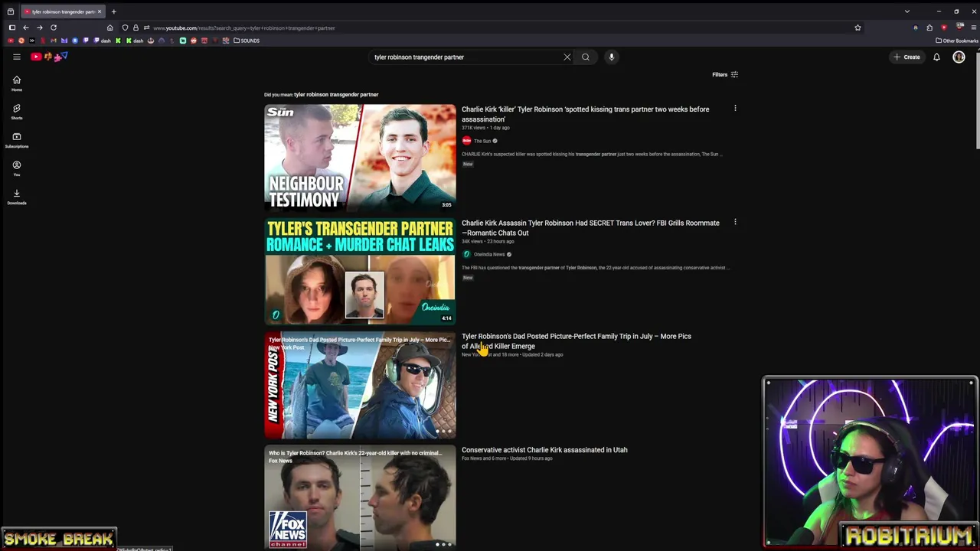Viewport: 980px width, 551px height.
Task: Close the YouTube search results tab
Action: tap(99, 11)
